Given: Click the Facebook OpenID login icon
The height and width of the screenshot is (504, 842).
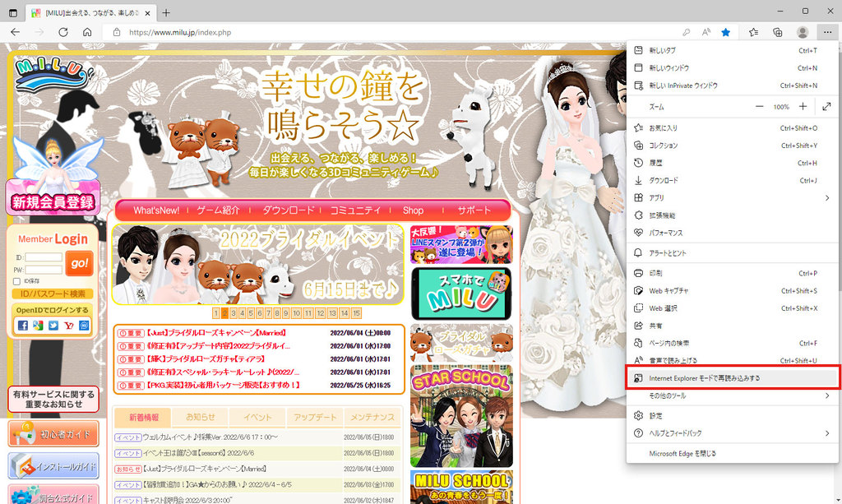Looking at the screenshot, I should [22, 325].
